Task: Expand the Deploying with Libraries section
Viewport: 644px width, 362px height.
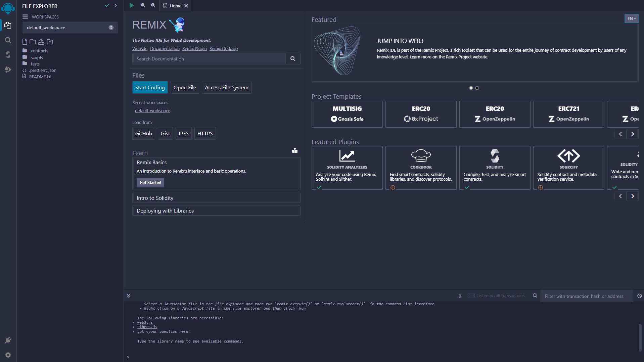Action: point(216,211)
